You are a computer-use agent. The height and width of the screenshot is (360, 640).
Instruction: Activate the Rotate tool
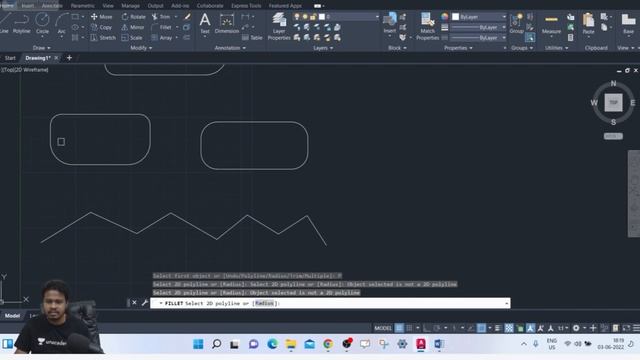tap(133, 17)
